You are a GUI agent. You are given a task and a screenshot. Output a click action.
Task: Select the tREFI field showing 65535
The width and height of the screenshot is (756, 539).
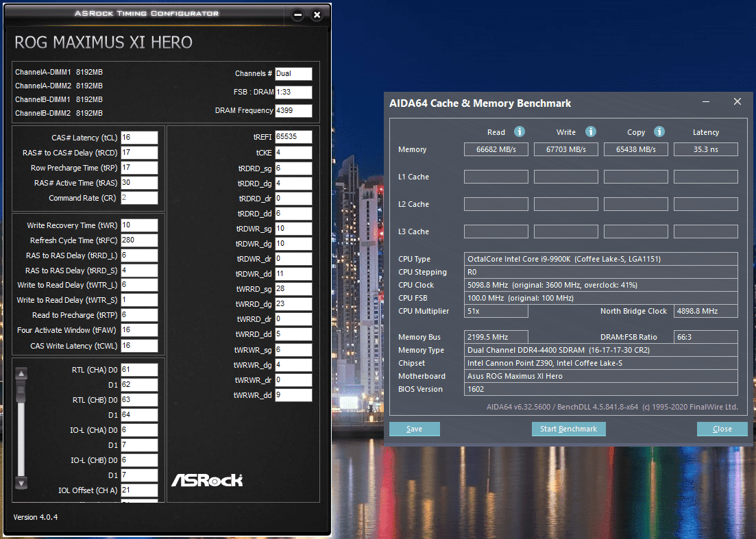pos(293,137)
